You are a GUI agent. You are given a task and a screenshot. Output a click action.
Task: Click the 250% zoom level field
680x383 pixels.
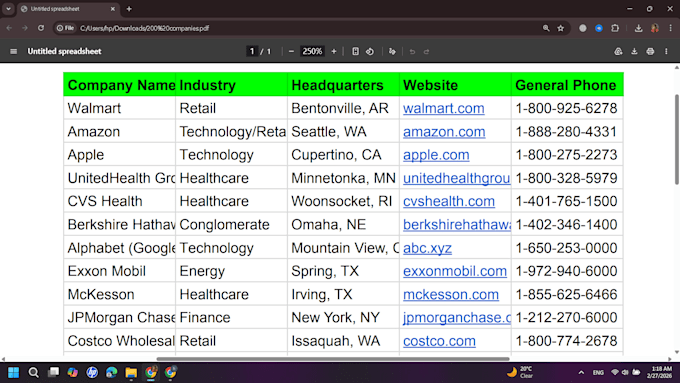coord(312,51)
